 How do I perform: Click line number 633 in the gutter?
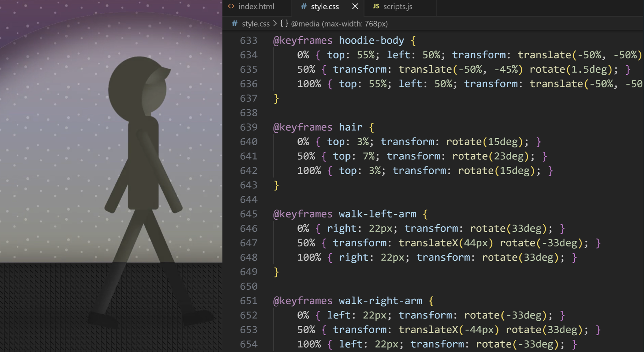248,41
